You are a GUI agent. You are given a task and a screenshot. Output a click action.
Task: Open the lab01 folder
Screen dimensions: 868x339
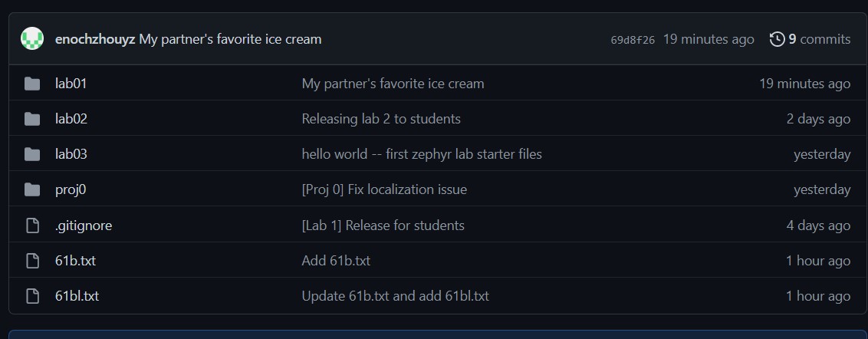pos(71,84)
